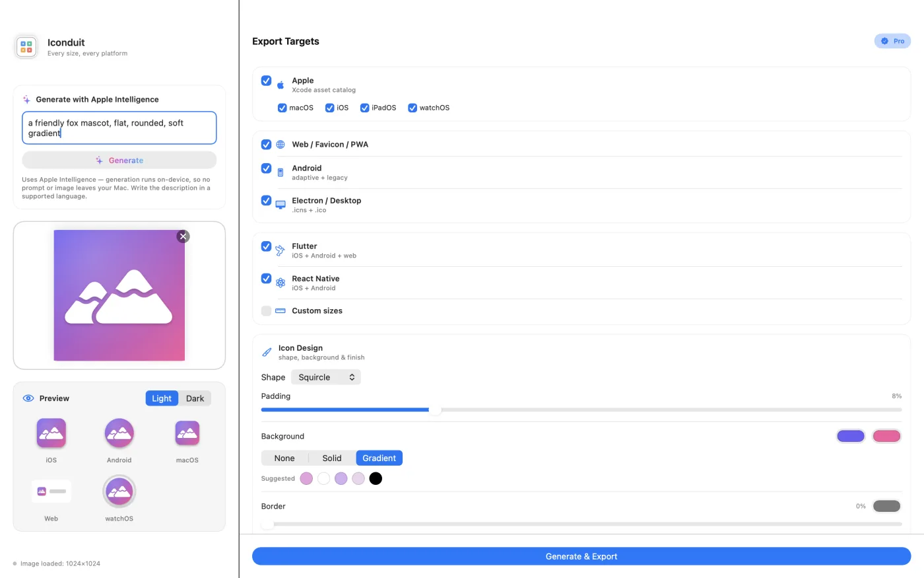The height and width of the screenshot is (578, 924).
Task: Click the Padding slider handle
Action: pos(435,410)
